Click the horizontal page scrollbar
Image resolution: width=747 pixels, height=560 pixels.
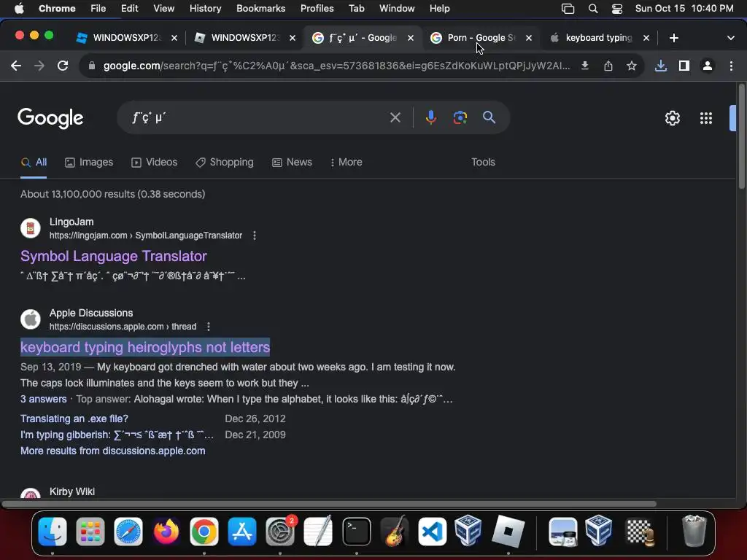coord(329,504)
